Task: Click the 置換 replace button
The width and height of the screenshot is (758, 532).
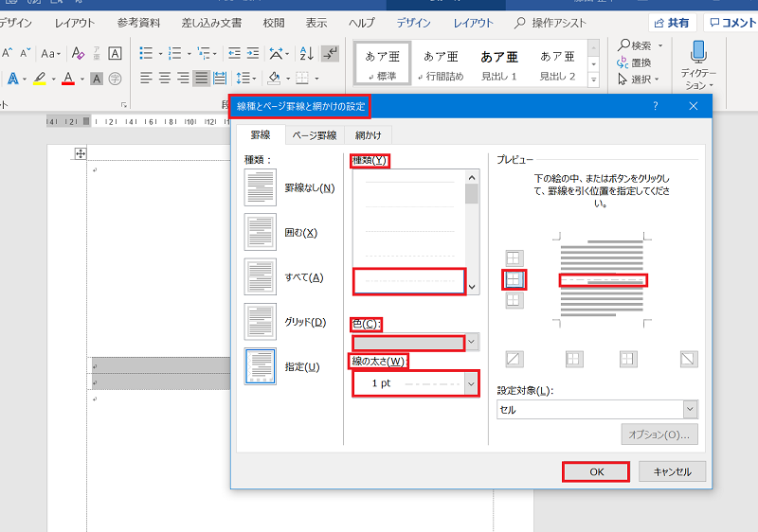Action: pos(634,62)
